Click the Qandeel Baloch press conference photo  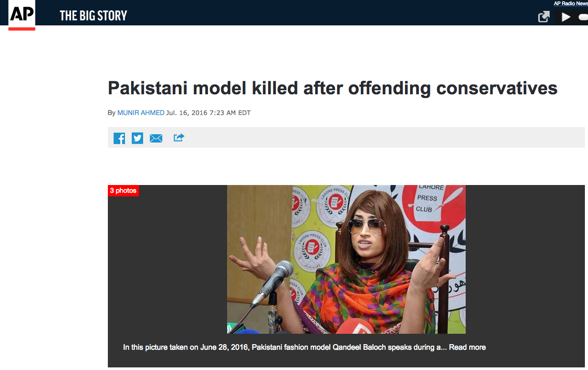pos(346,259)
